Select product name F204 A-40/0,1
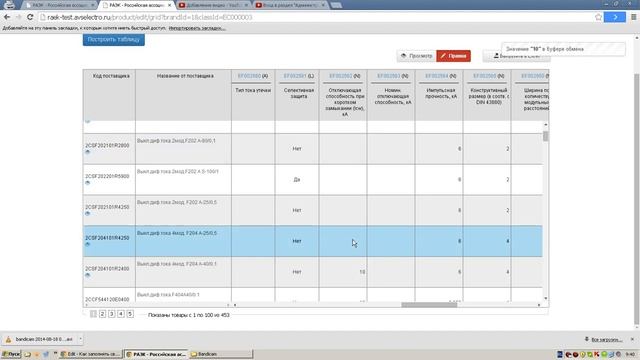The width and height of the screenshot is (640, 360). (177, 264)
